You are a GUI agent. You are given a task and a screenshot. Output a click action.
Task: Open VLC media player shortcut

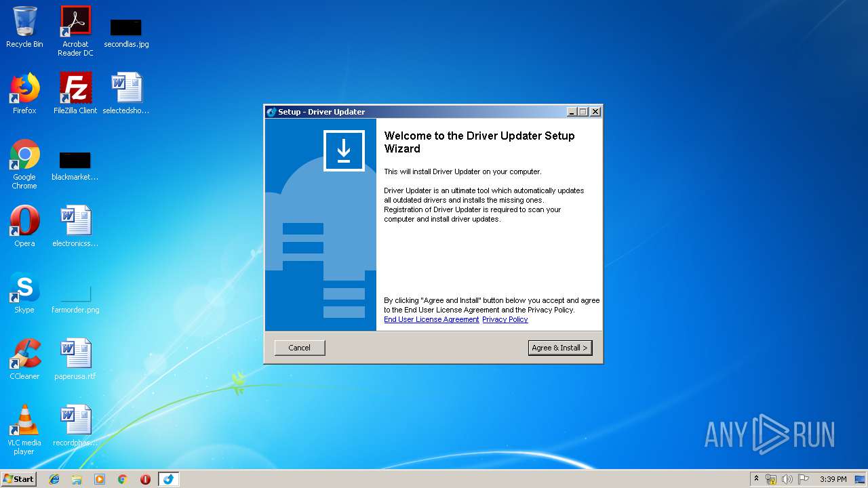point(24,430)
